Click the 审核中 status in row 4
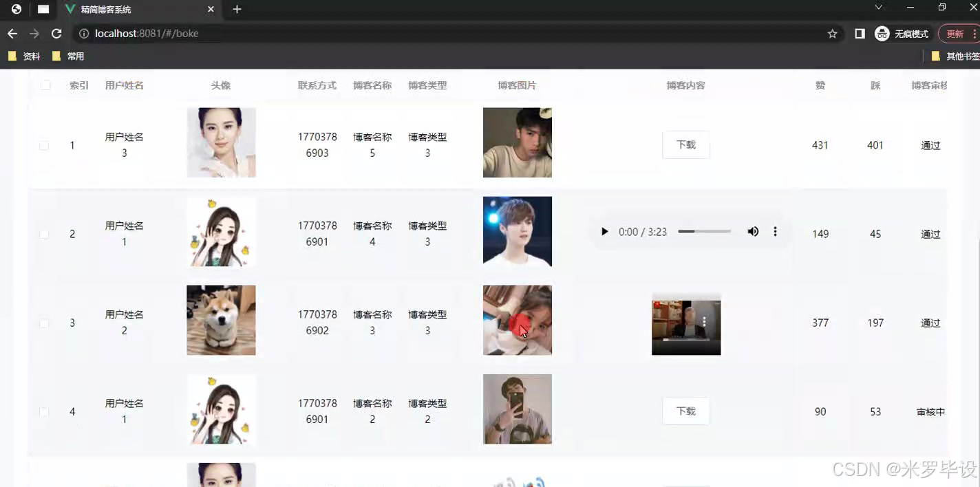This screenshot has width=980, height=487. point(930,412)
